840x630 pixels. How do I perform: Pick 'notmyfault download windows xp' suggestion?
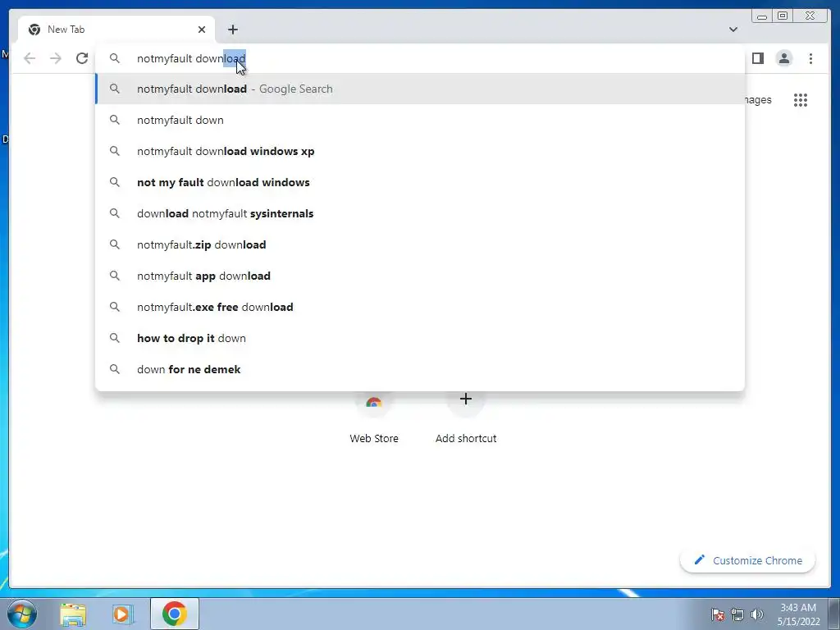point(421,151)
